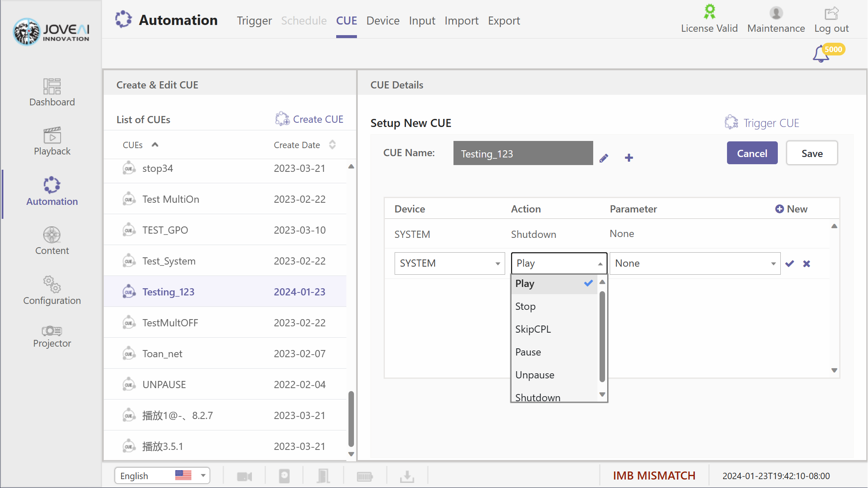Switch to the Trigger tab
The image size is (868, 488).
[x=254, y=20]
